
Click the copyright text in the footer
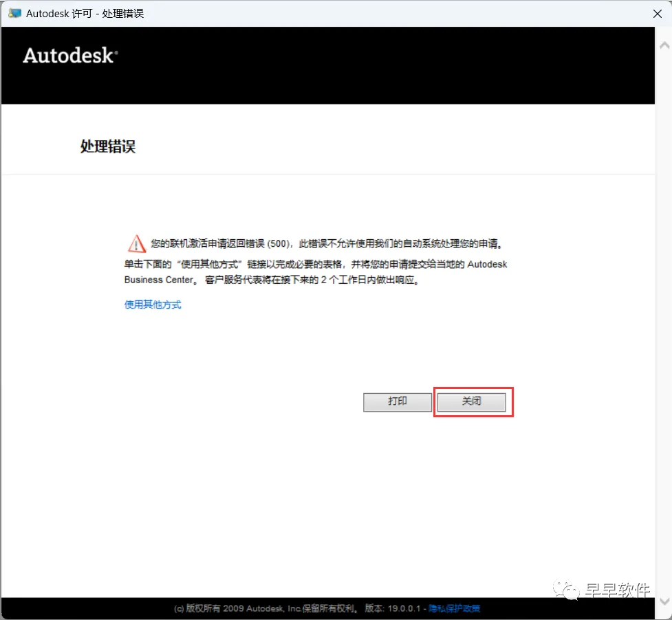265,608
